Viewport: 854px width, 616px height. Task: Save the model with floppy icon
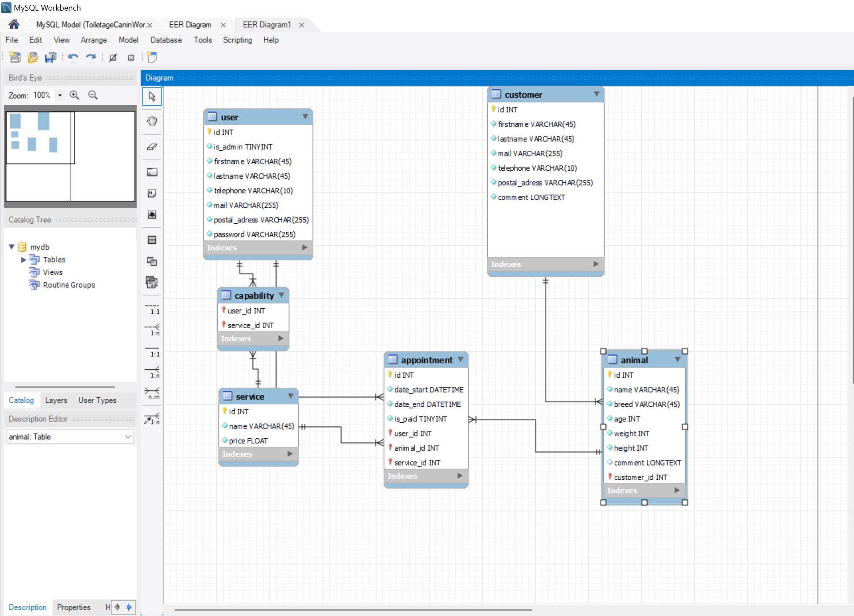(x=51, y=57)
